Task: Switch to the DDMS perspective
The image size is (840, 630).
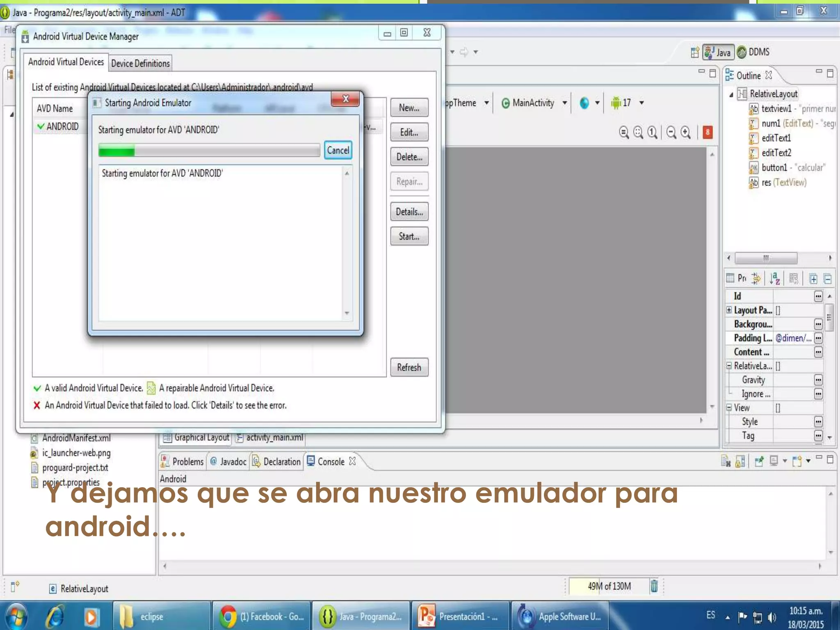Action: click(x=753, y=52)
